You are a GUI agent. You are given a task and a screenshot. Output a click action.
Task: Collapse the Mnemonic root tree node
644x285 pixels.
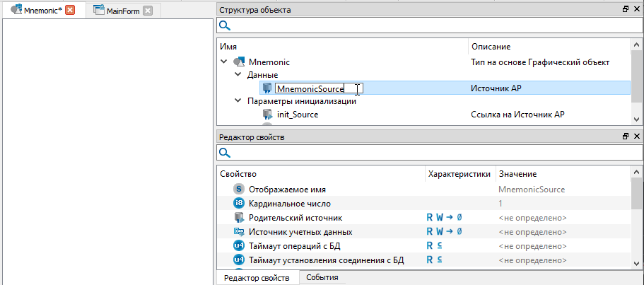click(223, 62)
